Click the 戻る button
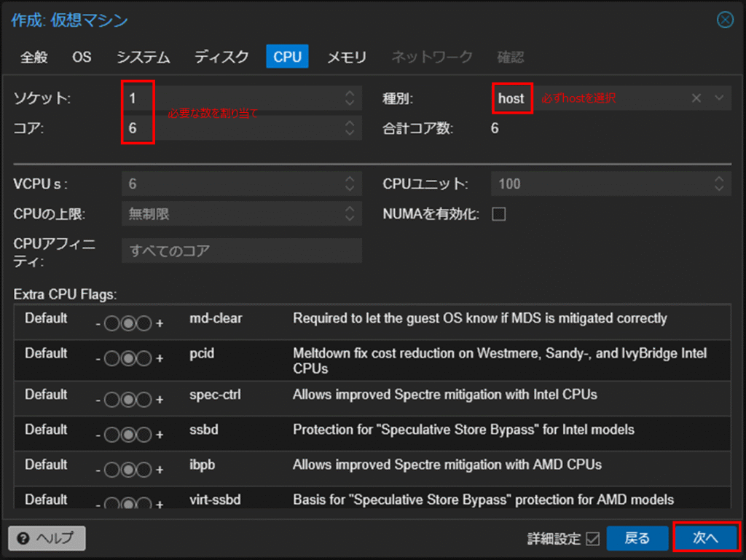Image resolution: width=746 pixels, height=560 pixels. coord(637,538)
